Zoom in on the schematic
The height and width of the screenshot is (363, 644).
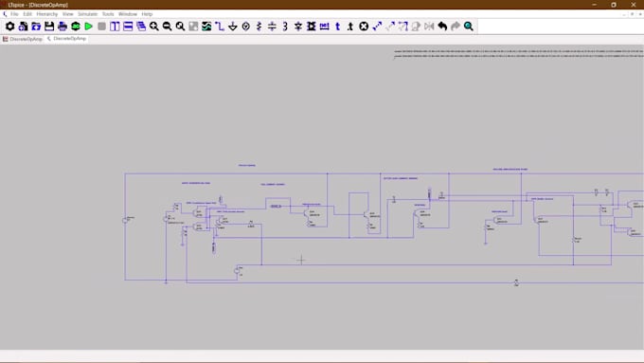(154, 27)
